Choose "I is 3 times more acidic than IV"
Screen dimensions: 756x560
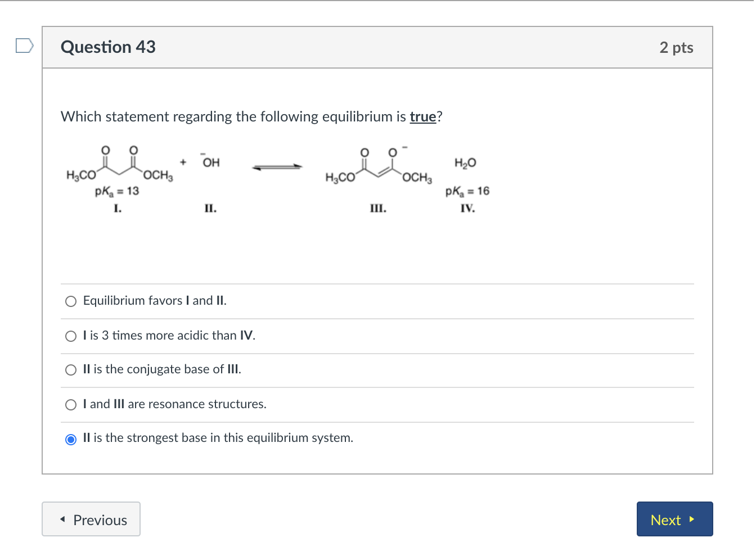pos(71,336)
